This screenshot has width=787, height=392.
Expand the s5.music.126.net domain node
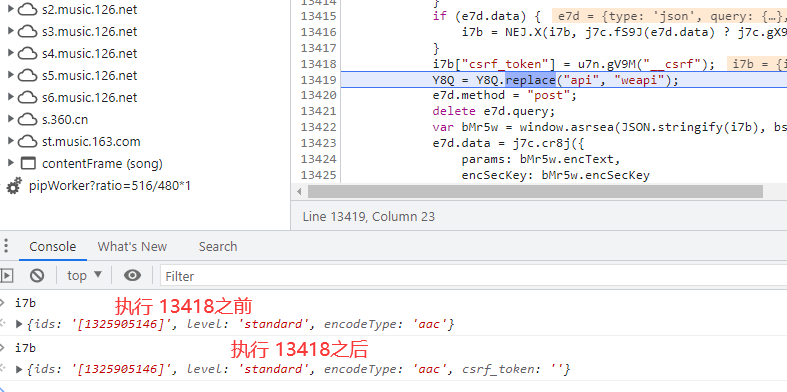10,75
